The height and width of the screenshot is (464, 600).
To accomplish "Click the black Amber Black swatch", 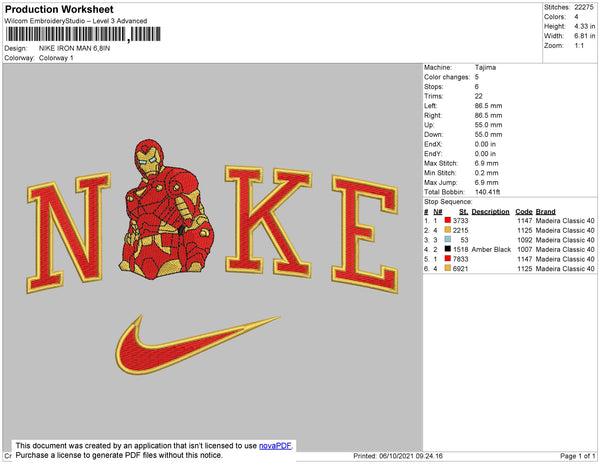I will click(448, 249).
